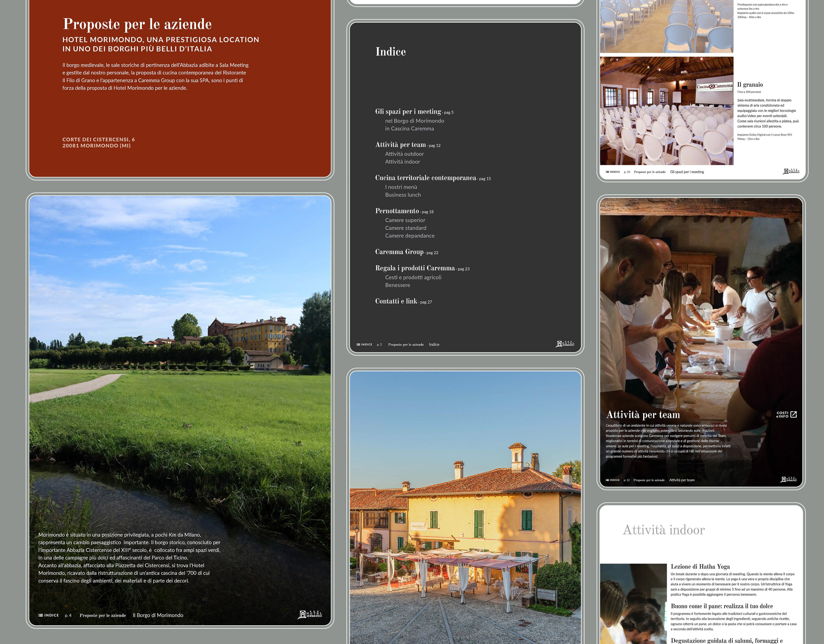Open the COSTI e INFO external link icon

click(x=794, y=414)
